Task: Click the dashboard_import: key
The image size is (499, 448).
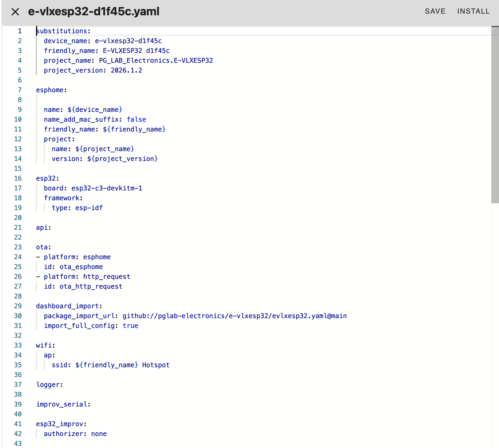Action: point(69,306)
